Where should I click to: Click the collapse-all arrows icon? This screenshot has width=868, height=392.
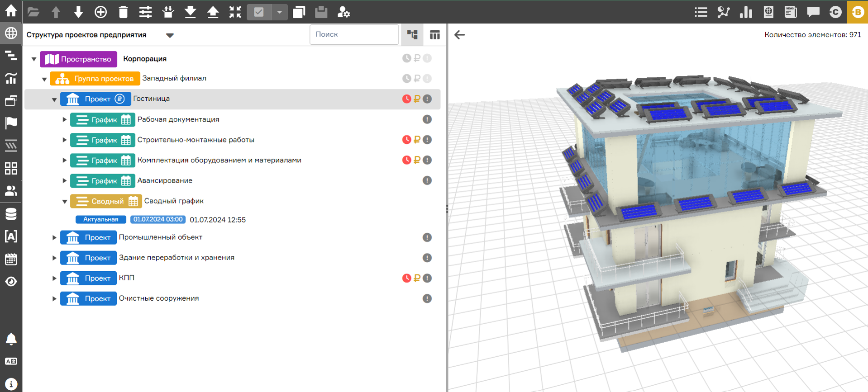[235, 12]
